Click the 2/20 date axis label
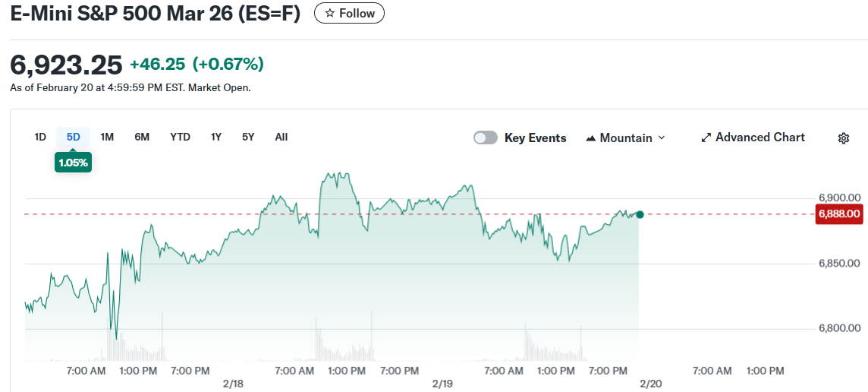Viewport: 868px width, 392px height. pos(650,384)
